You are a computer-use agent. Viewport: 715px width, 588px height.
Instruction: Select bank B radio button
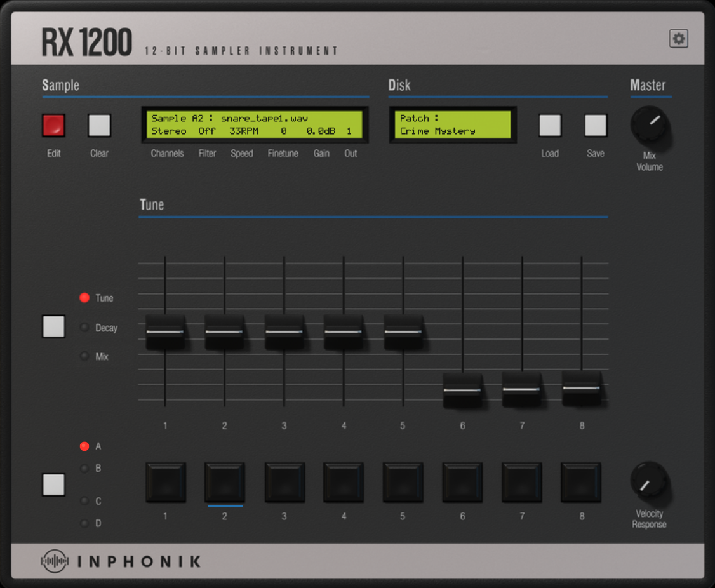[84, 468]
